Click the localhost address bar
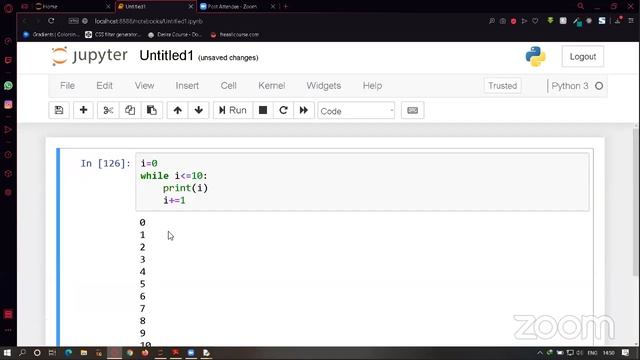 (x=149, y=21)
